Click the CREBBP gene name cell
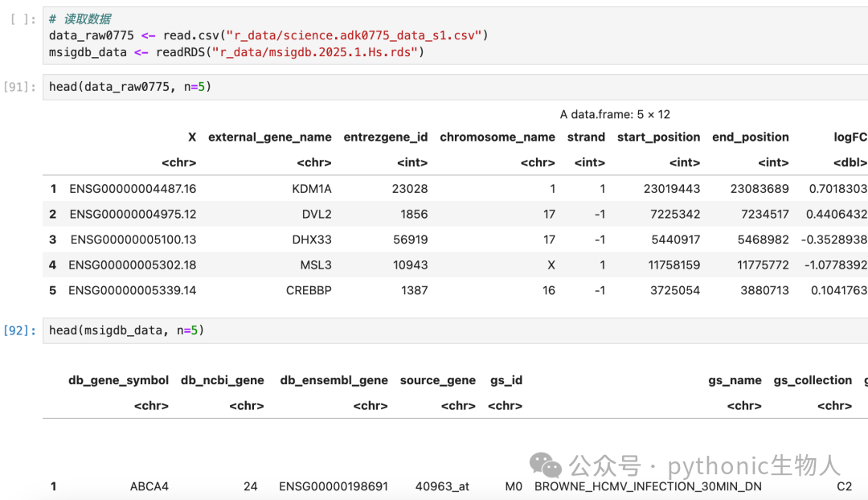The image size is (868, 500). [309, 291]
